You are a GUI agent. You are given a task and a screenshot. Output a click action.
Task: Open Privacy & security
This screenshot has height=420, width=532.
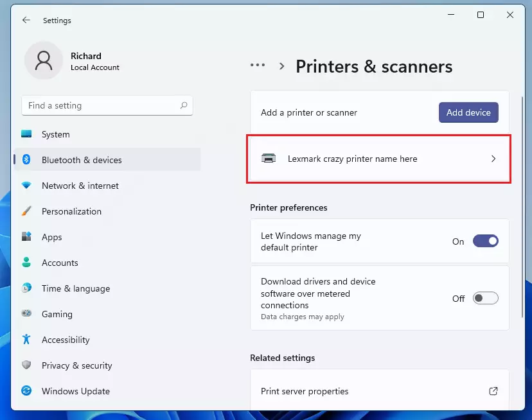[107, 365]
